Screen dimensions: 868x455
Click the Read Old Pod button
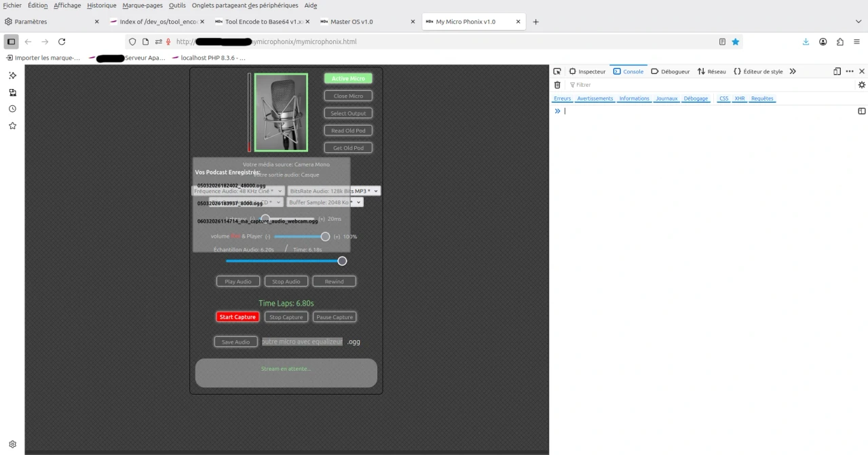(348, 130)
